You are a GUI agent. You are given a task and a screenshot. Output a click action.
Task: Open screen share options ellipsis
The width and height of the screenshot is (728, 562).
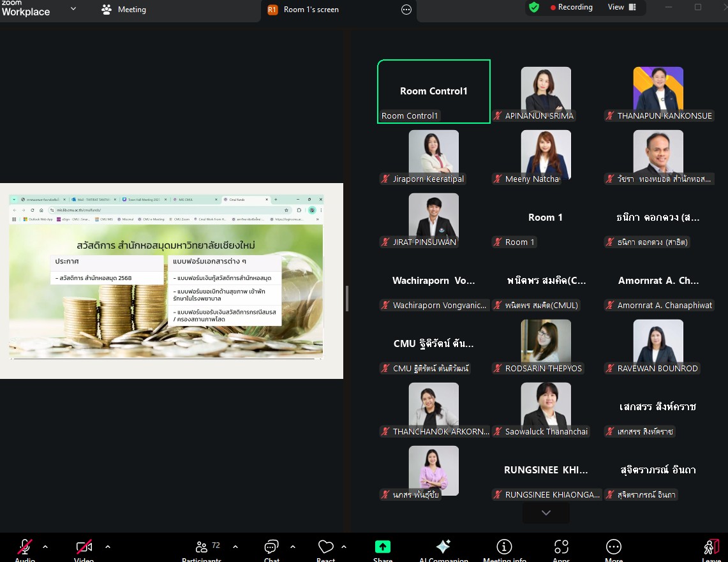click(x=406, y=10)
